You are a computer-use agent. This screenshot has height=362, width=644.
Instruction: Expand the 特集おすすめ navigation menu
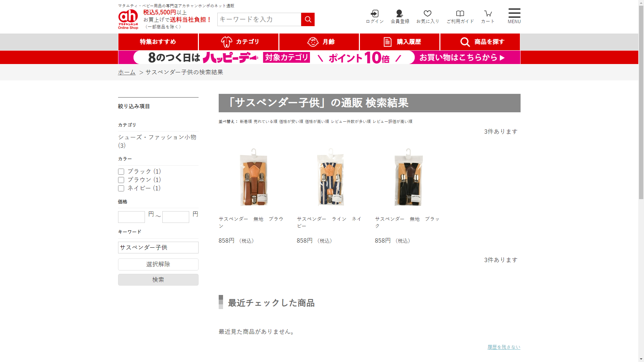158,42
